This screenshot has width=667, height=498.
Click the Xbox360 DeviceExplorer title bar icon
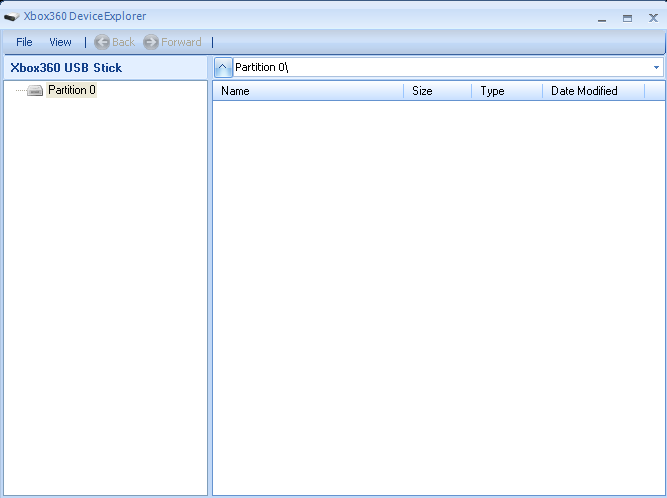tap(11, 17)
